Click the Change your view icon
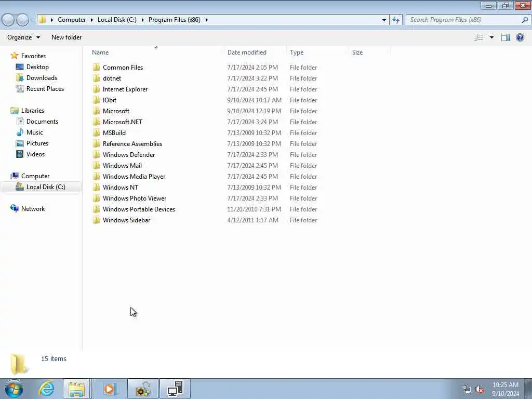 coord(478,37)
